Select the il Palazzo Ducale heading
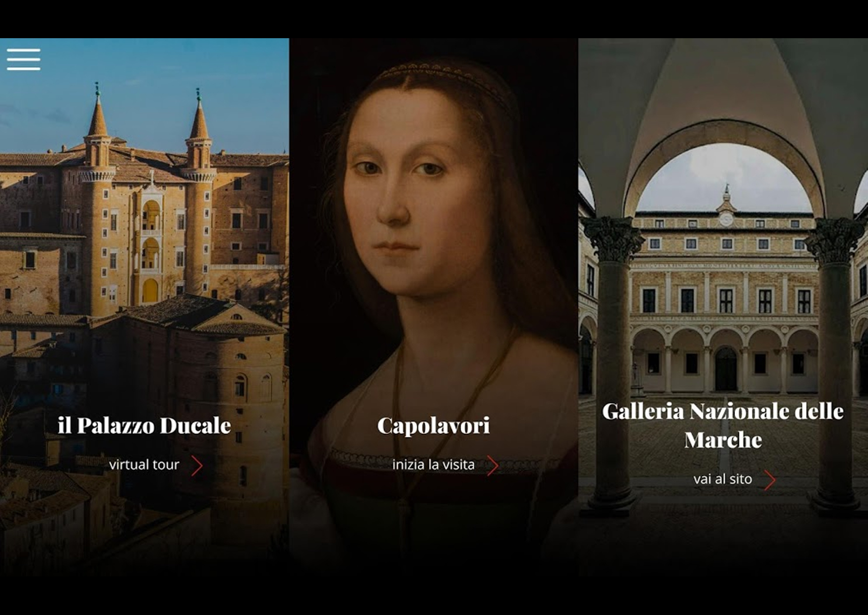 [x=144, y=426]
